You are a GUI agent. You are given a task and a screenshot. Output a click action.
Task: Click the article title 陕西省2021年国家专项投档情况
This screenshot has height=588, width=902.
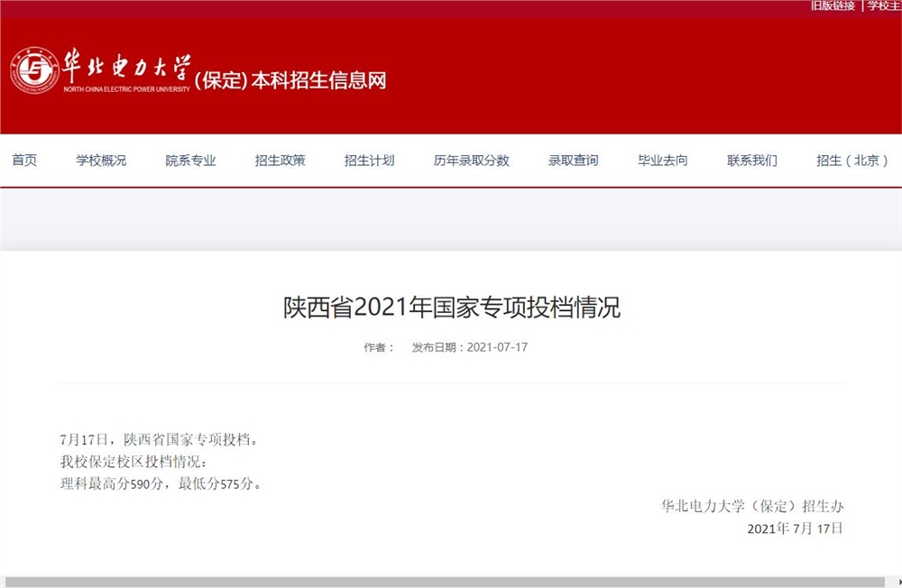pyautogui.click(x=452, y=307)
